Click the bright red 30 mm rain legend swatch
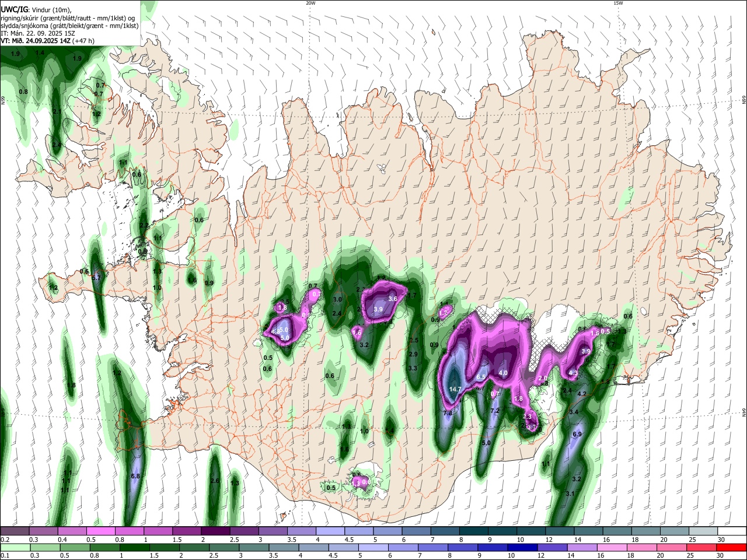747x560 pixels. 732,548
